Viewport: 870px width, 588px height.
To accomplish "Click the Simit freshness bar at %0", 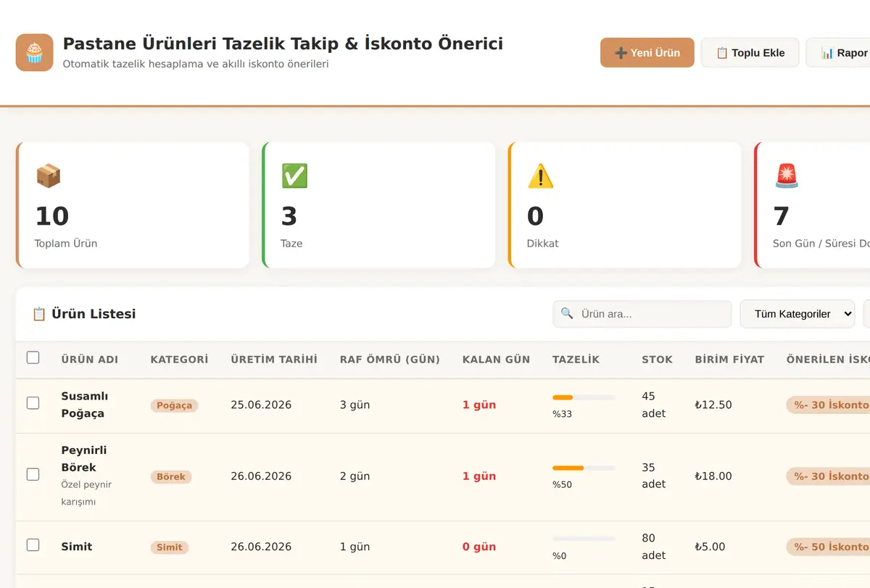I will (584, 539).
